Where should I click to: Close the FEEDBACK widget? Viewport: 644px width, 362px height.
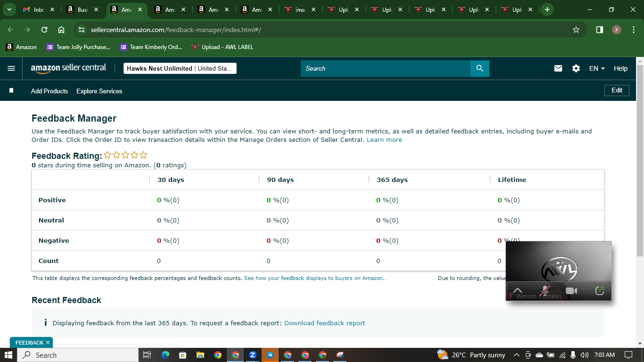point(48,343)
